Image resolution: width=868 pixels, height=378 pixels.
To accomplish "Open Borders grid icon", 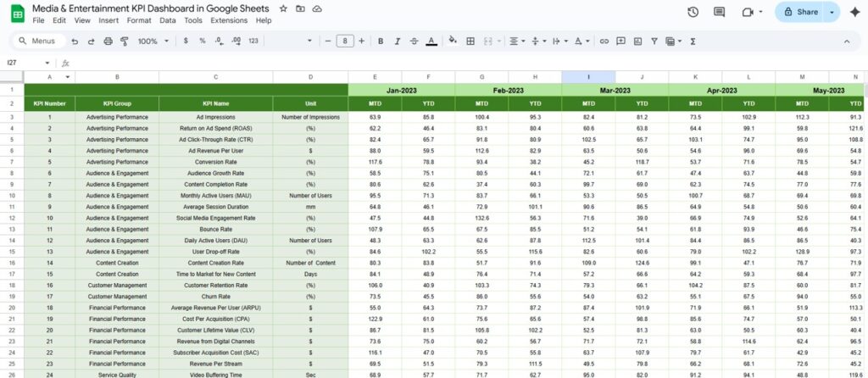I will (x=470, y=41).
